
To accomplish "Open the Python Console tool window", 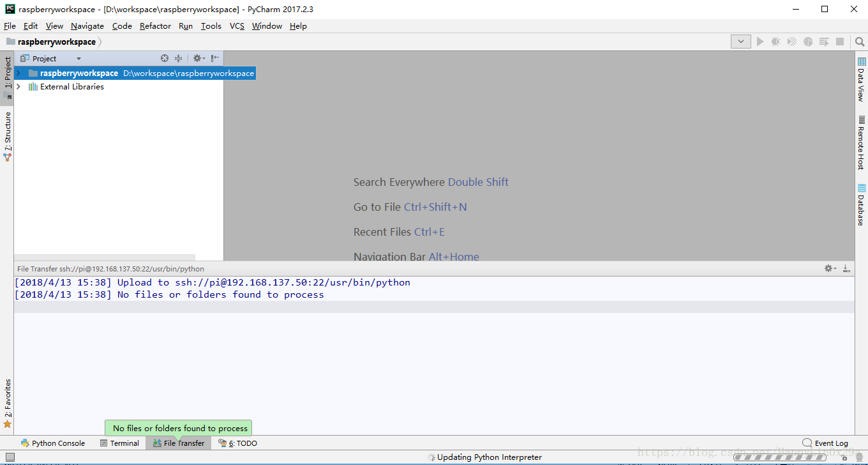I will [52, 443].
